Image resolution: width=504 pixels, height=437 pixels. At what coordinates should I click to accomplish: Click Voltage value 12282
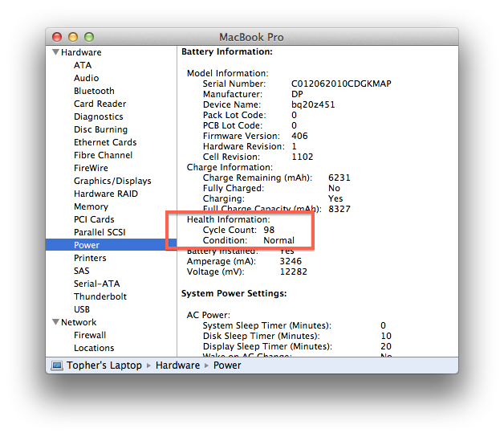[x=293, y=272]
